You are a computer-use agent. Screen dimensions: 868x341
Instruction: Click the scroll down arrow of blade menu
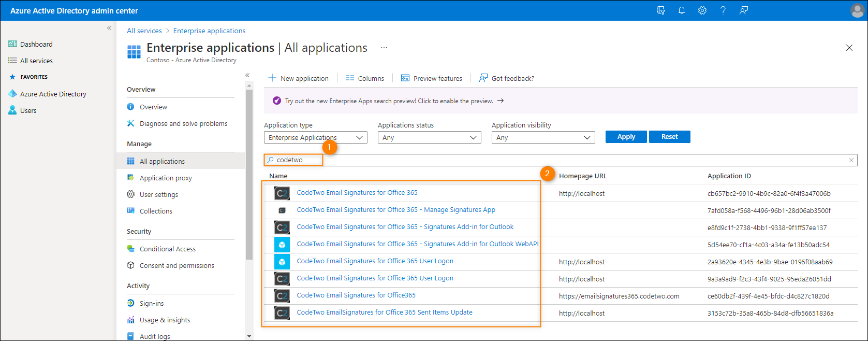[249, 336]
